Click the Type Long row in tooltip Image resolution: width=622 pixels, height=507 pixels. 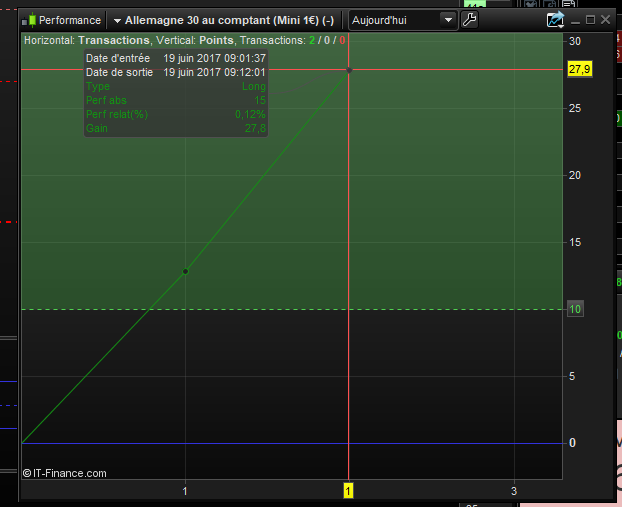pos(176,86)
